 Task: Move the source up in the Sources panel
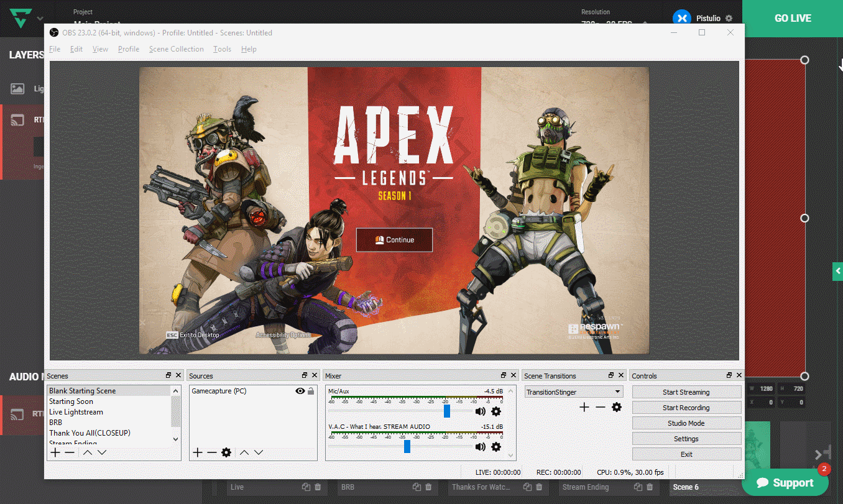pyautogui.click(x=244, y=452)
